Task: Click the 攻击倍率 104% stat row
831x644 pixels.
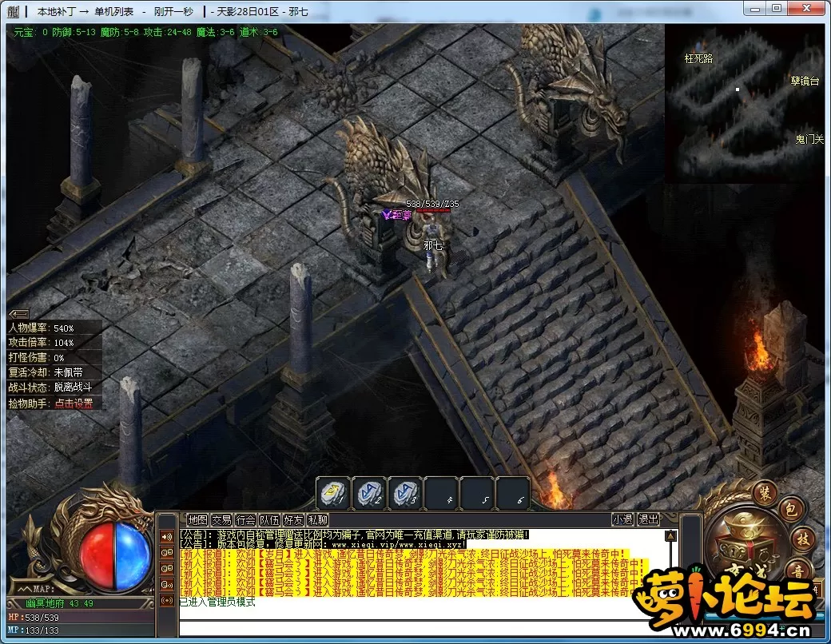Action: coord(54,343)
